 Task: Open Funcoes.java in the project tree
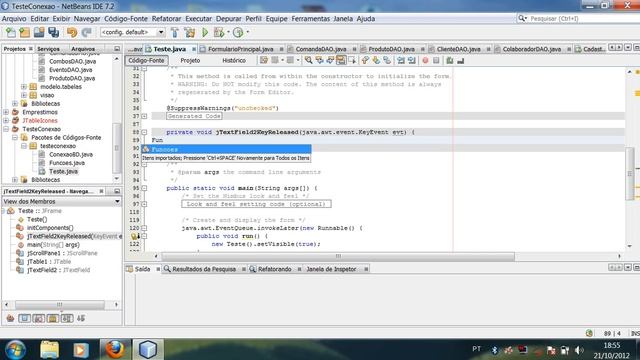(x=67, y=163)
